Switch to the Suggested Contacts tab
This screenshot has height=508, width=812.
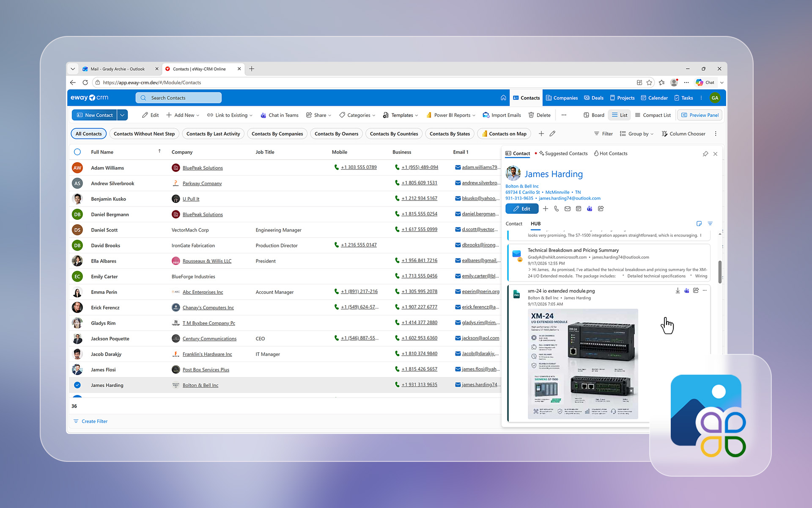click(563, 154)
